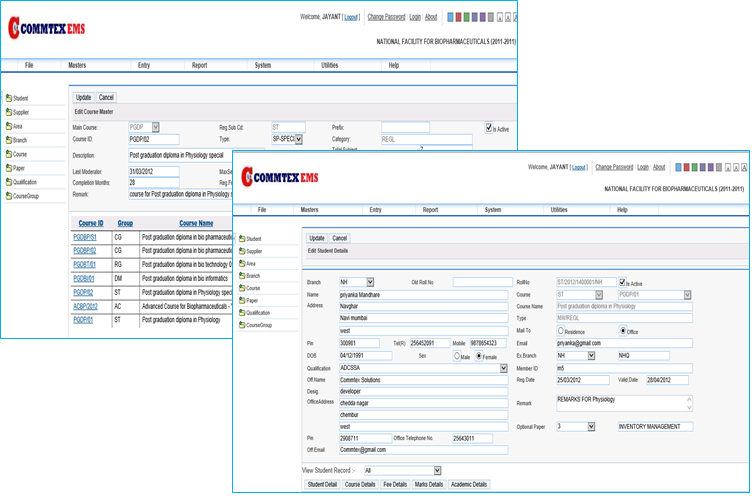Click Update button in Edit Student Details

316,238
